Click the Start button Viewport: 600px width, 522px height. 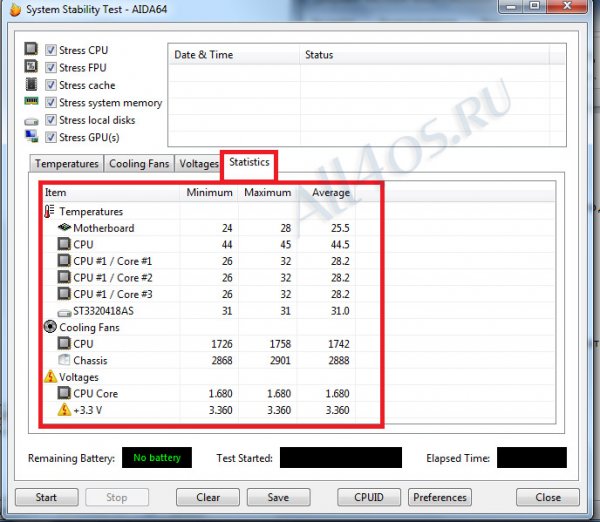point(46,497)
